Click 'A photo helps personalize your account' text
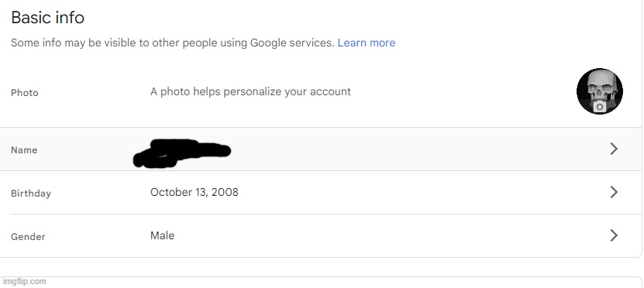The width and height of the screenshot is (644, 288). [250, 91]
